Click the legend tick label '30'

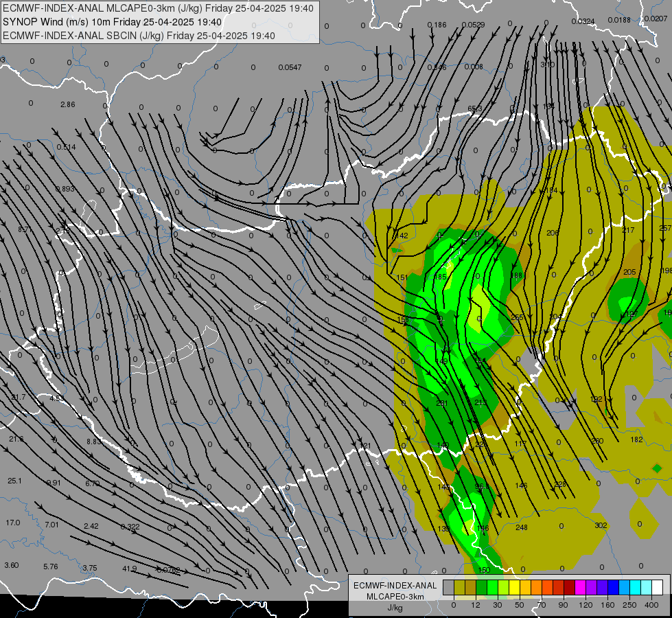498,605
